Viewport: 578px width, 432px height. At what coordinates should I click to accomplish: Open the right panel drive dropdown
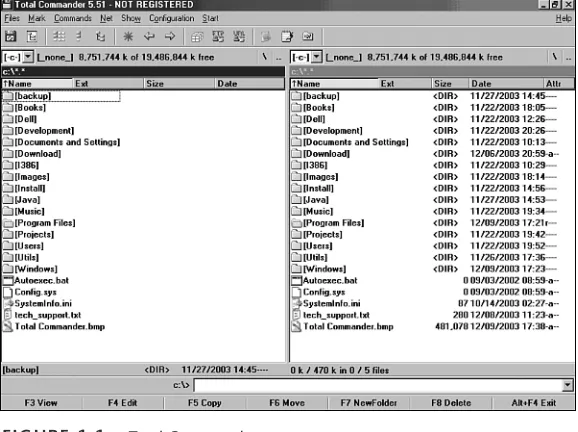pyautogui.click(x=317, y=57)
